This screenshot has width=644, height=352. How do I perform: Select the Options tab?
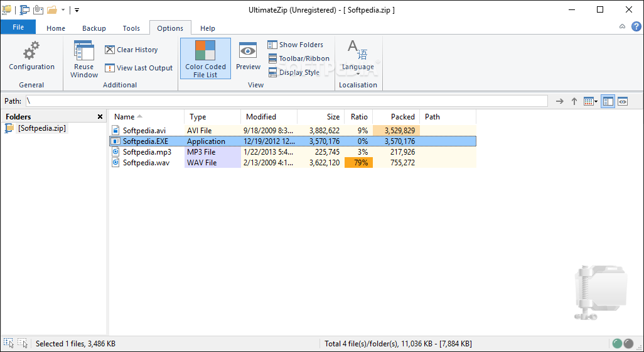170,28
